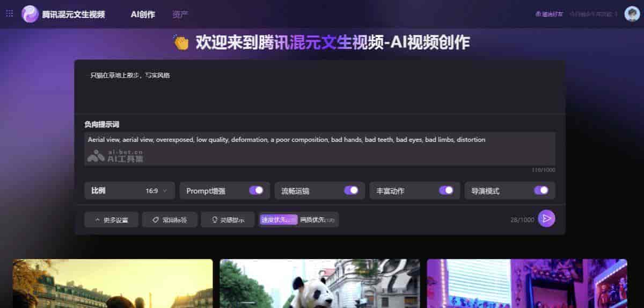Image resolution: width=644 pixels, height=308 pixels.
Task: Click the send arrow button
Action: tap(546, 218)
